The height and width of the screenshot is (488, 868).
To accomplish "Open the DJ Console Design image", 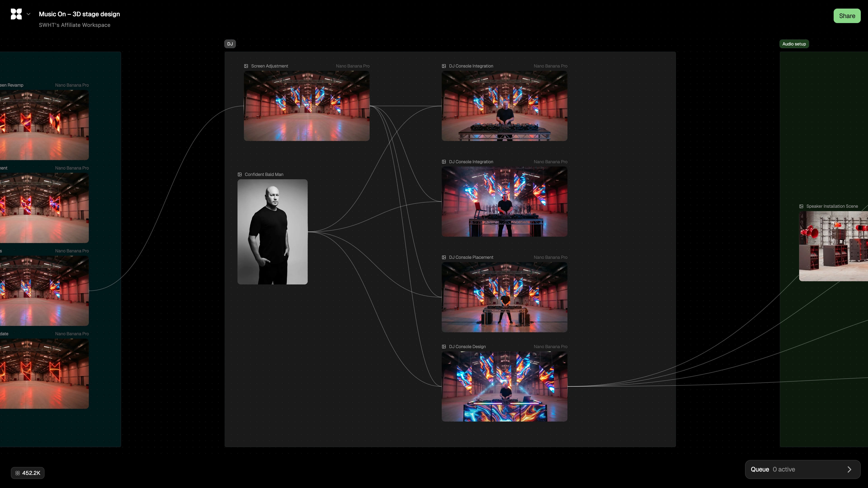I will click(504, 386).
